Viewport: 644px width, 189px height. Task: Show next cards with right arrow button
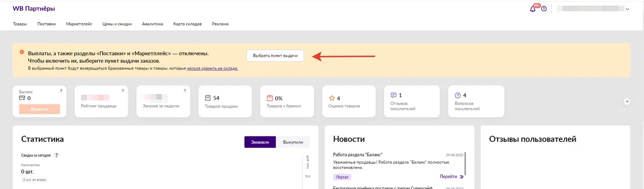pyautogui.click(x=627, y=101)
